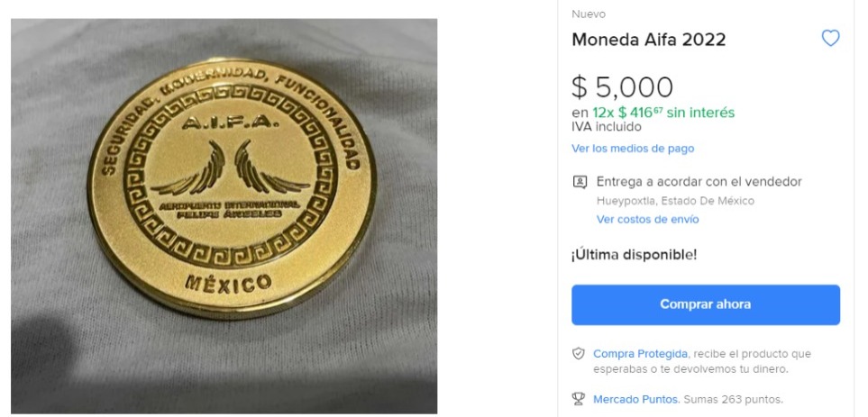
Task: Open Ver los medios de pago link
Action: 633,149
